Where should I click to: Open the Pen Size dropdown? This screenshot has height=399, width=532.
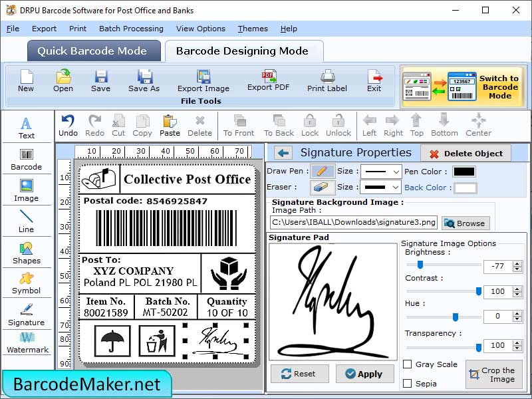(381, 172)
